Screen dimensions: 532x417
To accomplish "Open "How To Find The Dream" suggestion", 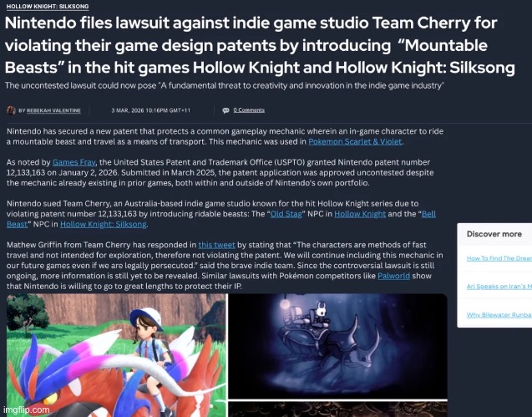I will point(499,258).
